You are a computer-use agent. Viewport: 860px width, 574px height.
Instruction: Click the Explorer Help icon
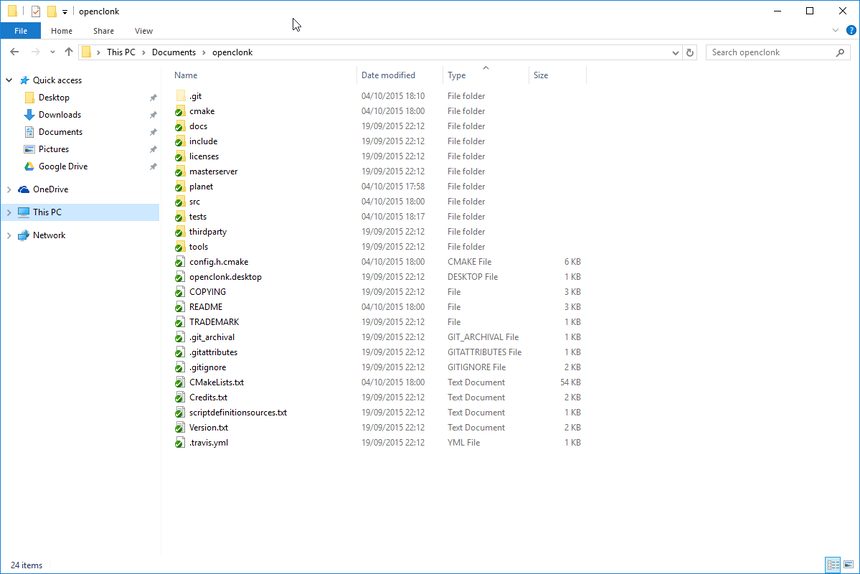click(851, 31)
